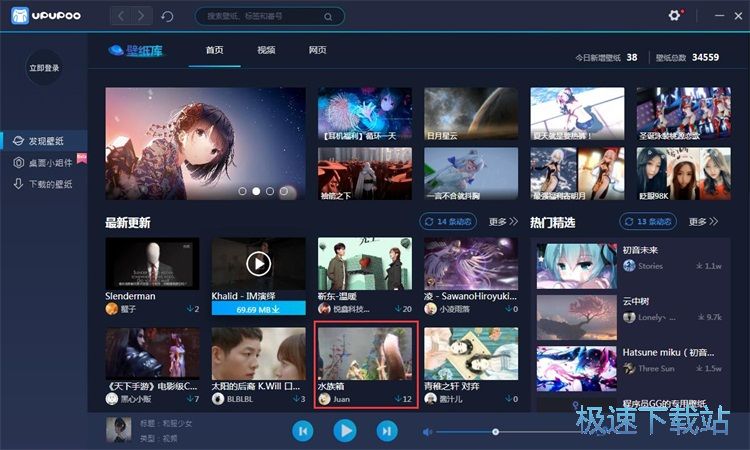
Task: Click 13 条动态 refresh button
Action: point(648,221)
